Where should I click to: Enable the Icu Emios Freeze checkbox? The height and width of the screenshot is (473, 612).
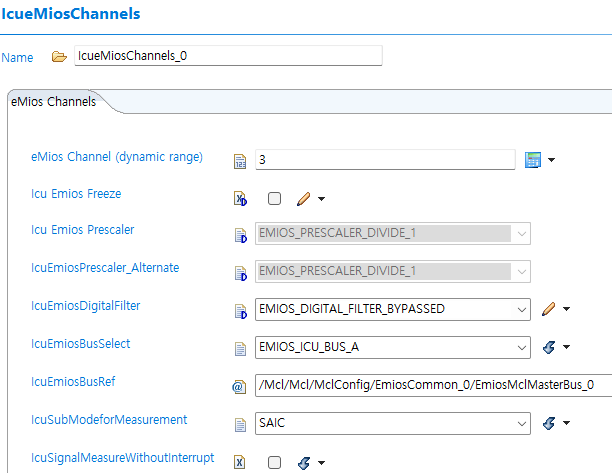point(274,198)
